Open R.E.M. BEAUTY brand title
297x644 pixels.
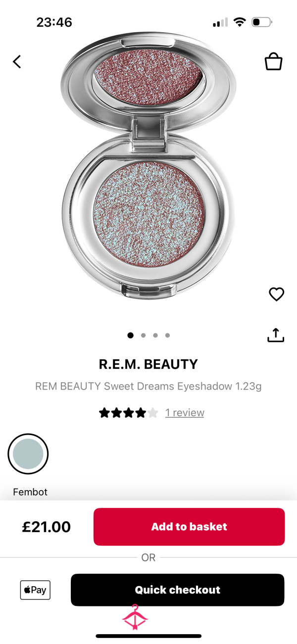[148, 364]
